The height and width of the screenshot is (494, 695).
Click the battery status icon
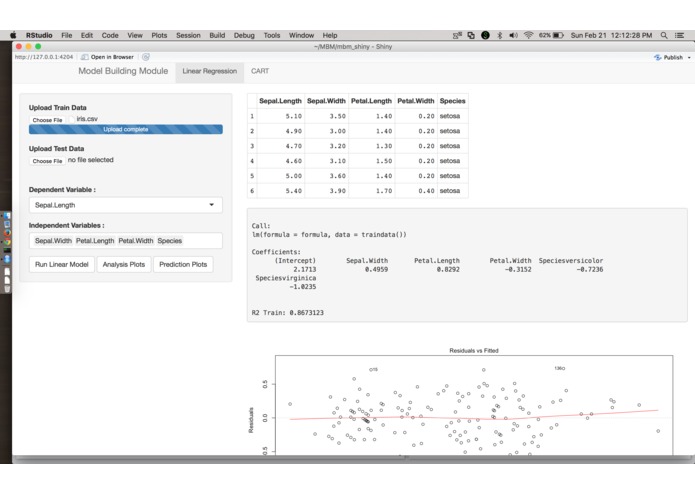(x=558, y=35)
